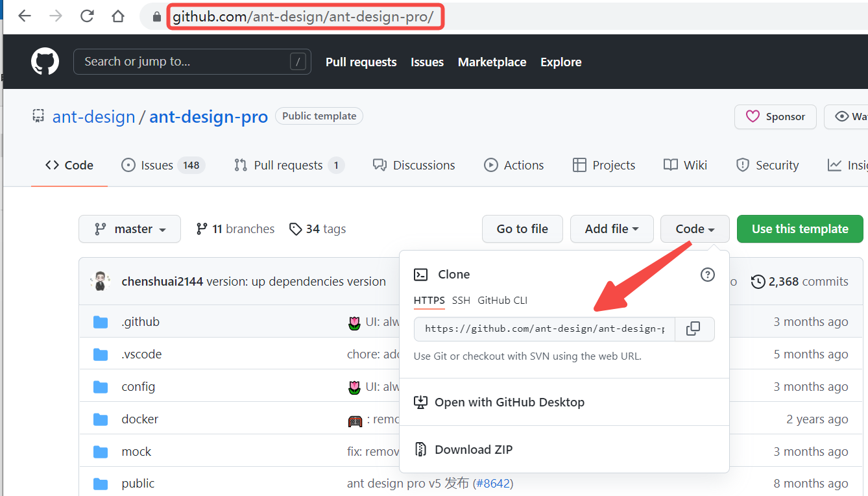Open GitHub homepage via Octocat logo
This screenshot has height=496, width=868.
pos(45,62)
